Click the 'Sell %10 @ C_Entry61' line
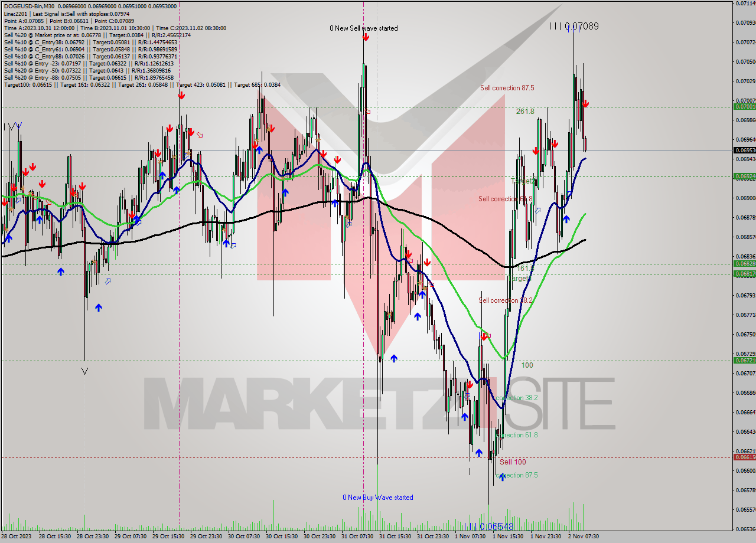756x543 pixels. pyautogui.click(x=90, y=49)
